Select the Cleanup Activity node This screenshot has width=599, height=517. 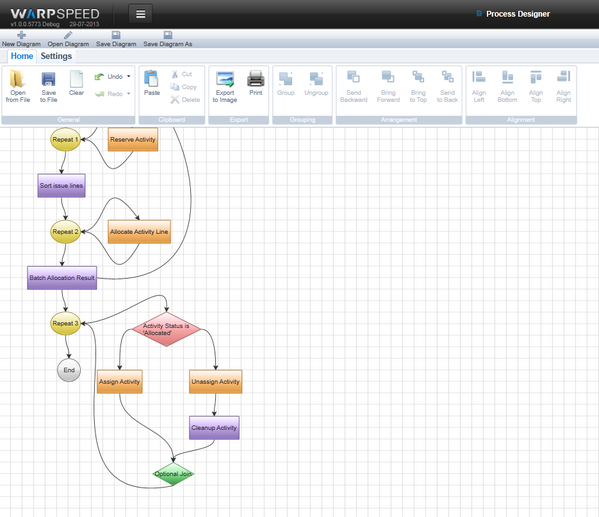(214, 428)
